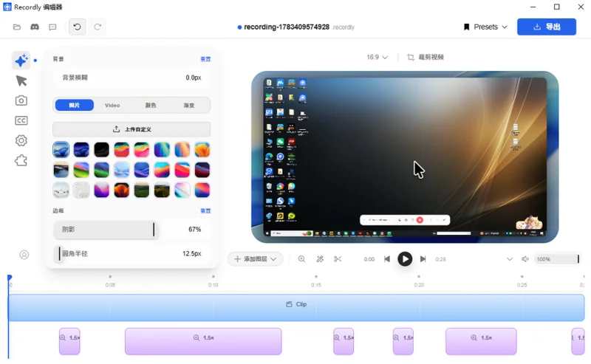Open the user account icon
591x364 pixels.
[24, 255]
